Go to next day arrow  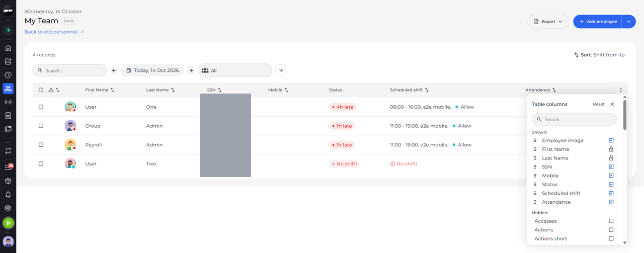(191, 70)
